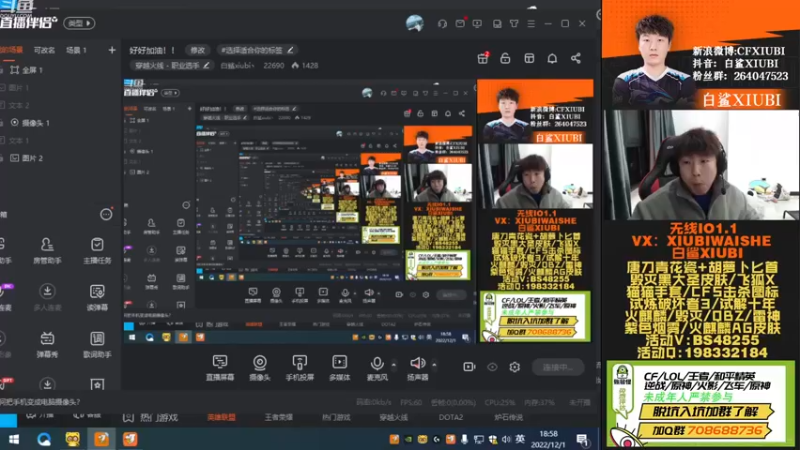
Task: Select the 炉石传说 game tab
Action: click(508, 417)
